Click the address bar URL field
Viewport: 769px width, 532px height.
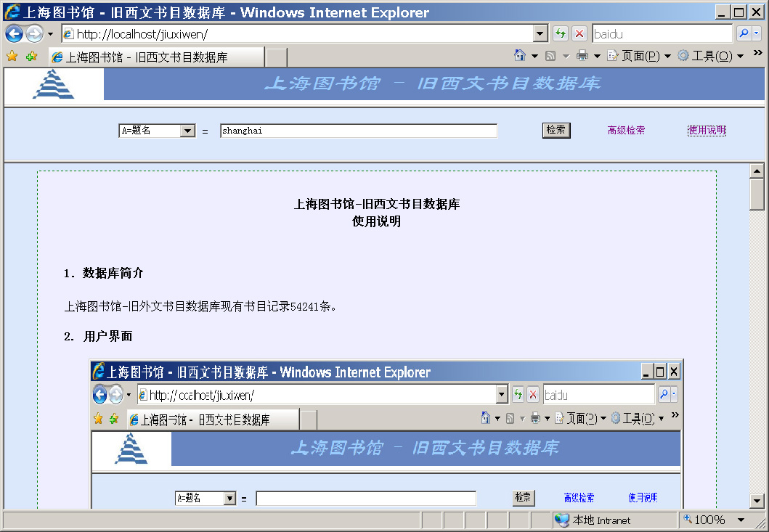point(297,34)
